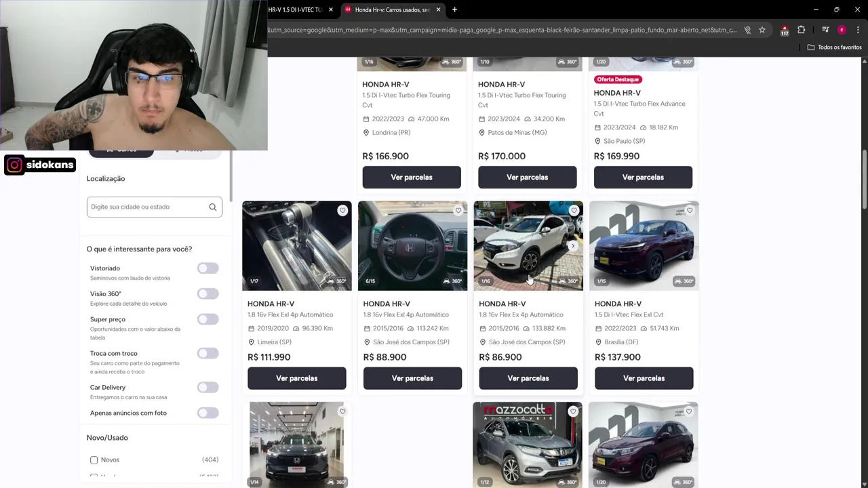
Task: Click Ver parcelas for R$ 169.990 car
Action: pyautogui.click(x=643, y=178)
